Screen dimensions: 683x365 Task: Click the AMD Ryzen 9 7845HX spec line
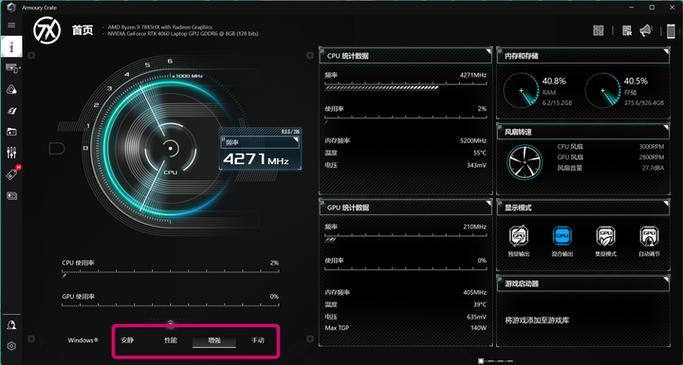(160, 27)
